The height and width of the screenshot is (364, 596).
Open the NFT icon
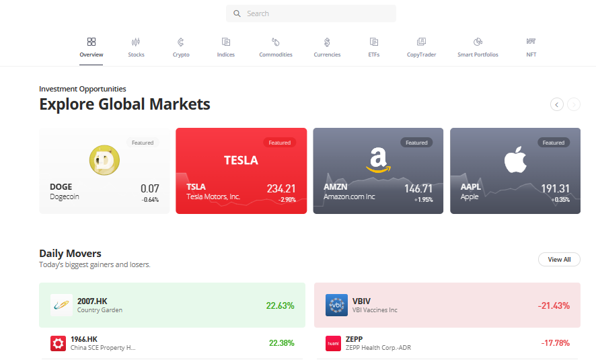(531, 42)
